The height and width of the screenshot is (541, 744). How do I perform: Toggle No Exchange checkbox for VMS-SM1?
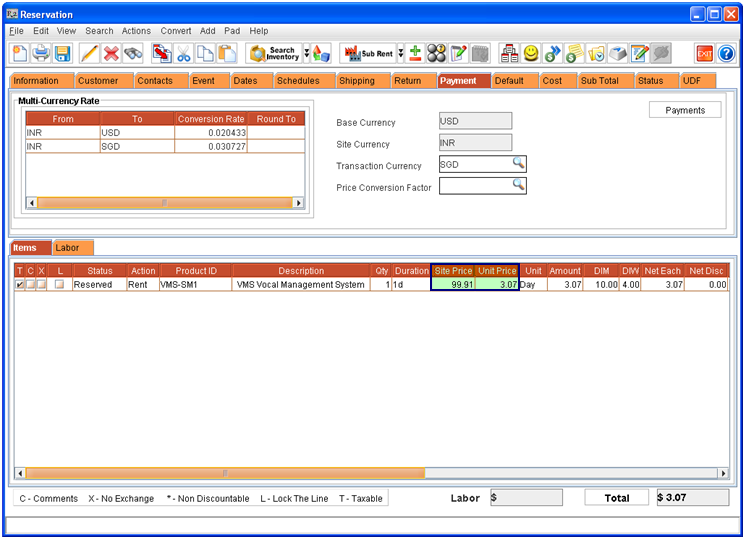click(x=41, y=285)
